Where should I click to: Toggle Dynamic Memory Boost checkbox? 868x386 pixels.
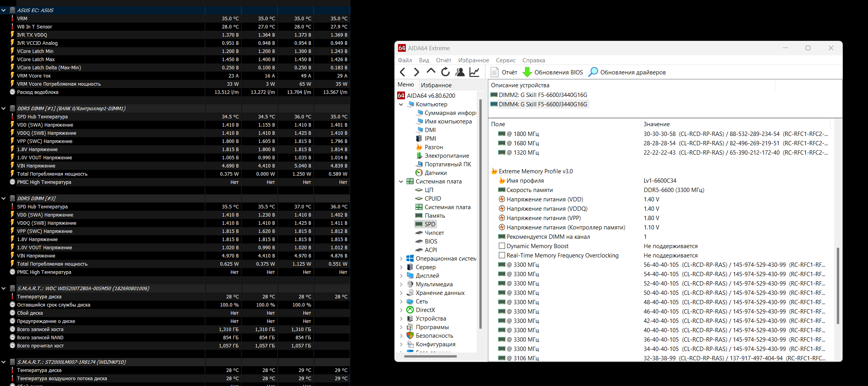pos(502,246)
